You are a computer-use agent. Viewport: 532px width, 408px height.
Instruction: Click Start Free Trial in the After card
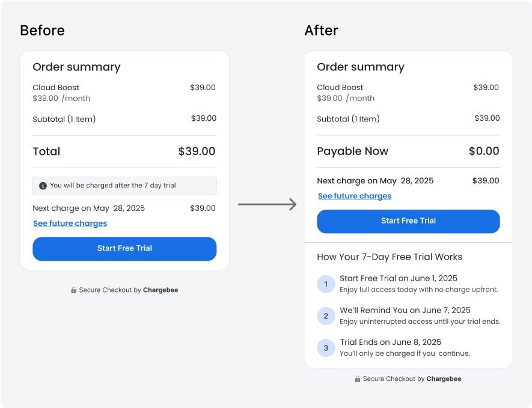point(408,221)
